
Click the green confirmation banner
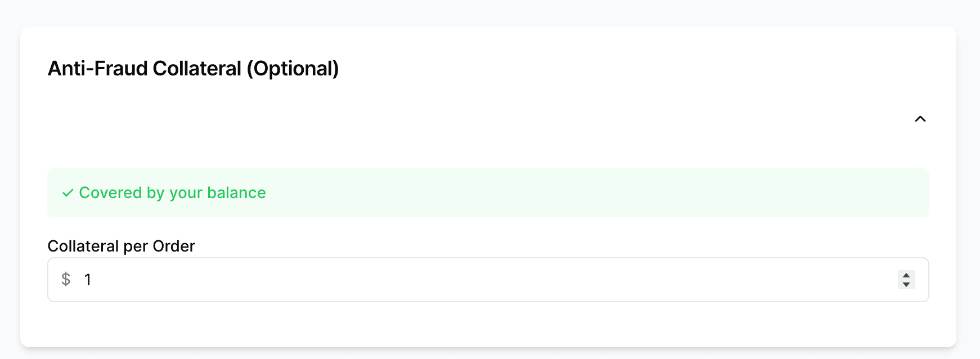pos(488,192)
